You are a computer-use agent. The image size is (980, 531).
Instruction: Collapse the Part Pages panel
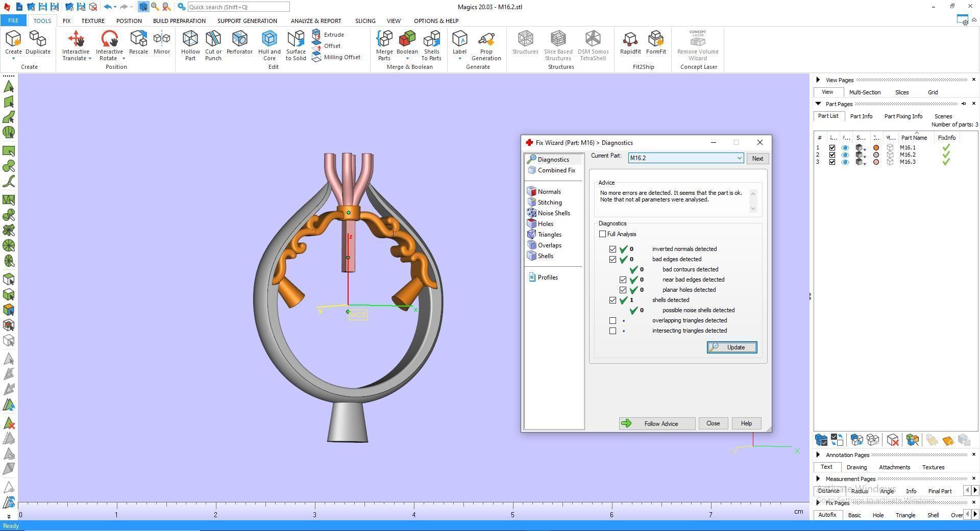pyautogui.click(x=818, y=104)
